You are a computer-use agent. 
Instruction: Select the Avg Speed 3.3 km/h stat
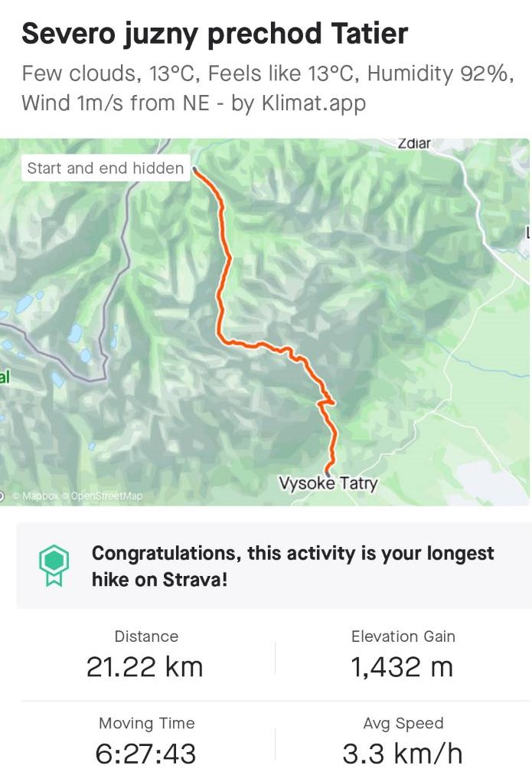[x=403, y=741]
